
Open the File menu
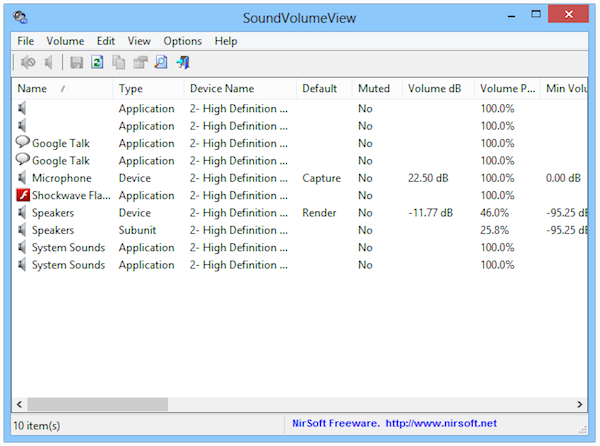26,41
